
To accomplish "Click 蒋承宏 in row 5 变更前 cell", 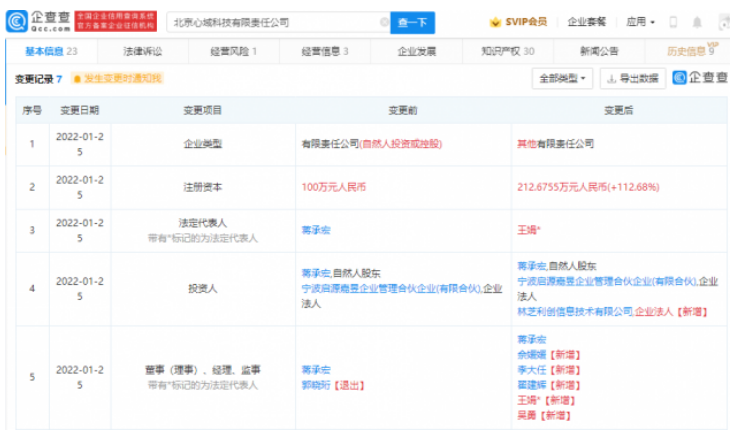I will (316, 370).
